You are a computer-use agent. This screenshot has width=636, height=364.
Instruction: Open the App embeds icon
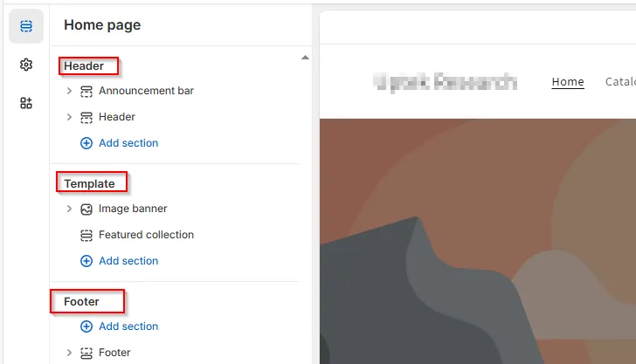pos(26,103)
